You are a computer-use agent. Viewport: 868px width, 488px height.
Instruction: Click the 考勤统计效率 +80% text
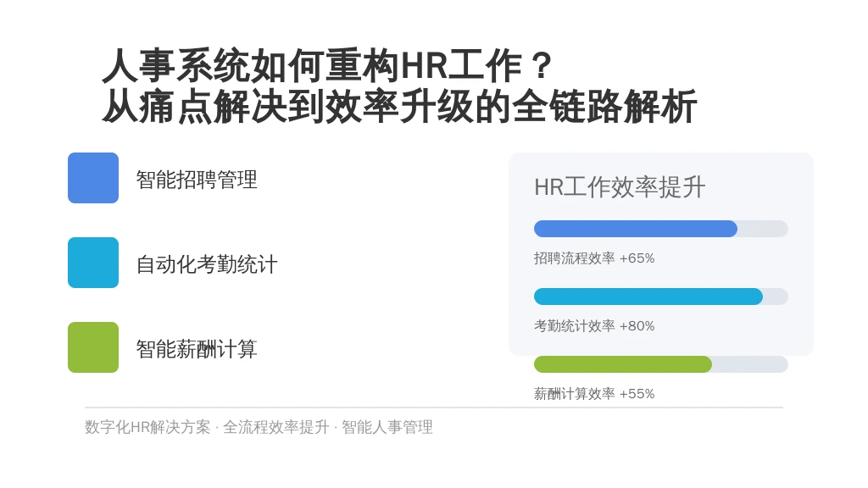(x=594, y=326)
